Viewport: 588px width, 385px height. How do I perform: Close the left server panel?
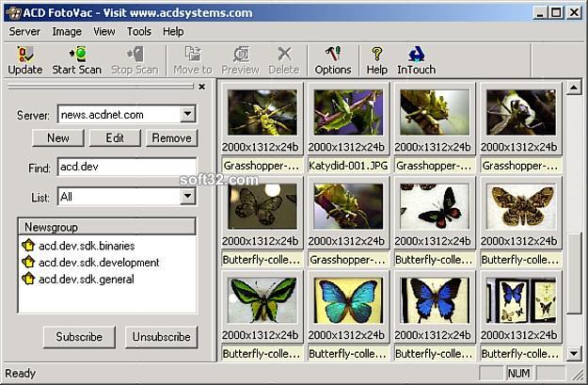[201, 87]
